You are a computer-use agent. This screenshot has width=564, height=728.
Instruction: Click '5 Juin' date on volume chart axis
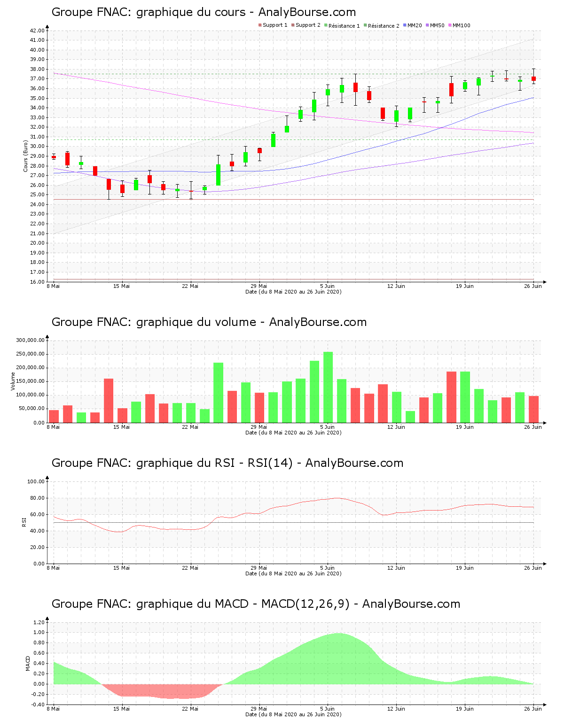(328, 427)
